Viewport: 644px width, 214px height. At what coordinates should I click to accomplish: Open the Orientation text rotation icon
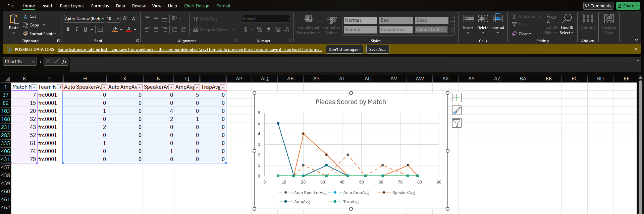[x=174, y=18]
